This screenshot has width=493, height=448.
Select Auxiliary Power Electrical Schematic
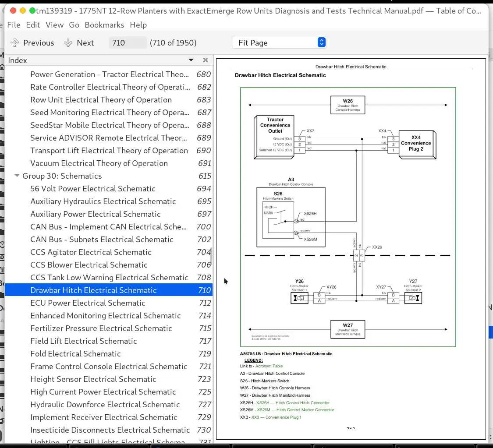109,214
